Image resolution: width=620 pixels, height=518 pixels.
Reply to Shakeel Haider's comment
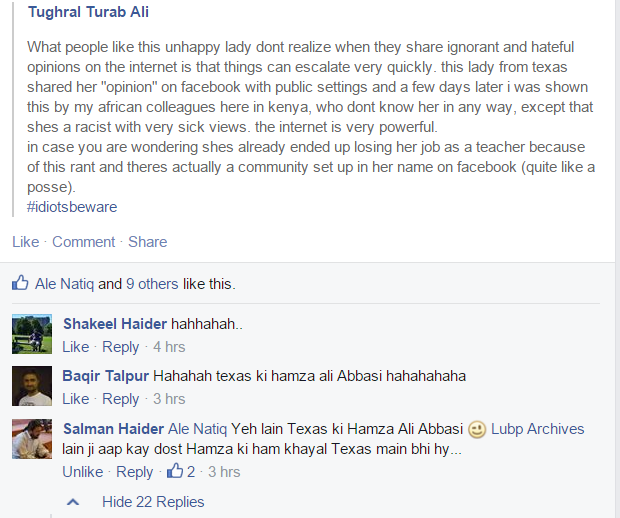click(121, 347)
